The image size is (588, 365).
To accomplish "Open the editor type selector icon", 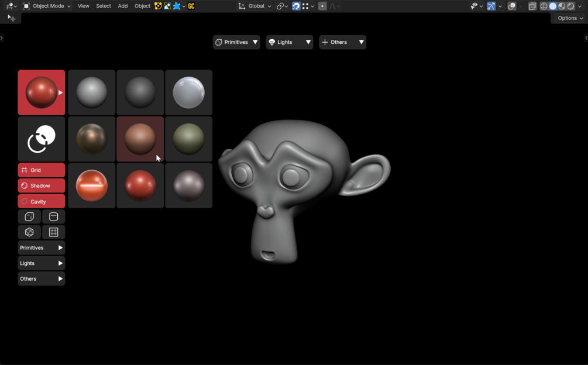I will pyautogui.click(x=11, y=6).
